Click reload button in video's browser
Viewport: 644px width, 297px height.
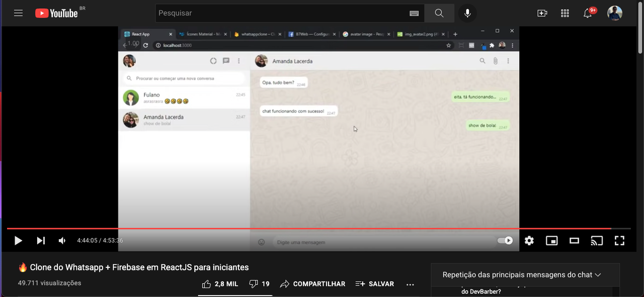click(145, 45)
